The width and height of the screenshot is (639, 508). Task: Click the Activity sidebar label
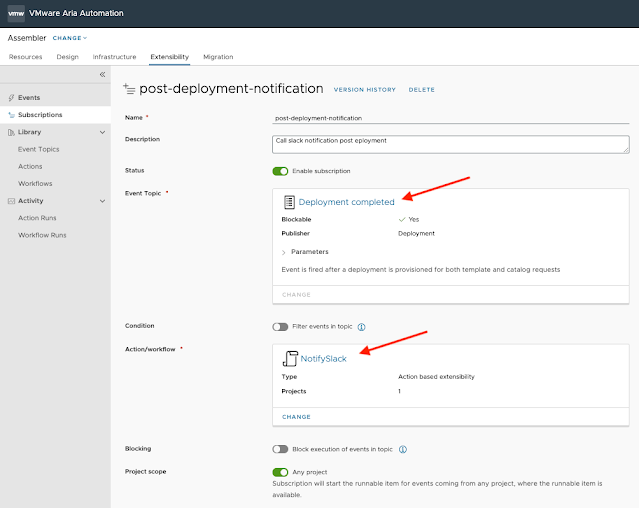[31, 201]
